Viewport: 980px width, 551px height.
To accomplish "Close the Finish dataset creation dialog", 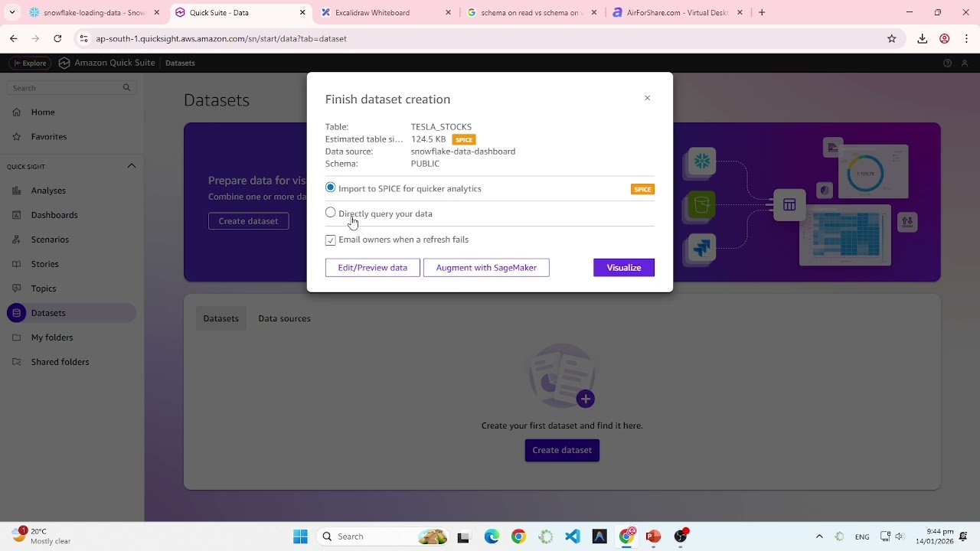I will pyautogui.click(x=647, y=98).
